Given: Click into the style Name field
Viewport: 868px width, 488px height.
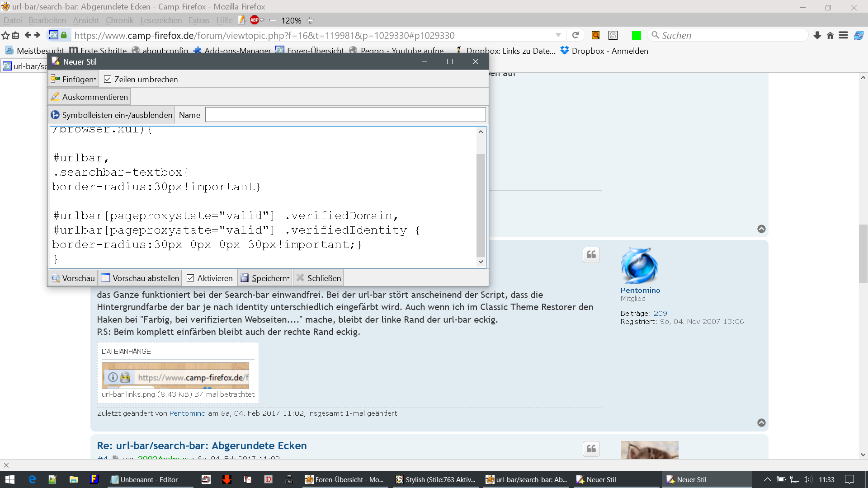Looking at the screenshot, I should (x=345, y=115).
